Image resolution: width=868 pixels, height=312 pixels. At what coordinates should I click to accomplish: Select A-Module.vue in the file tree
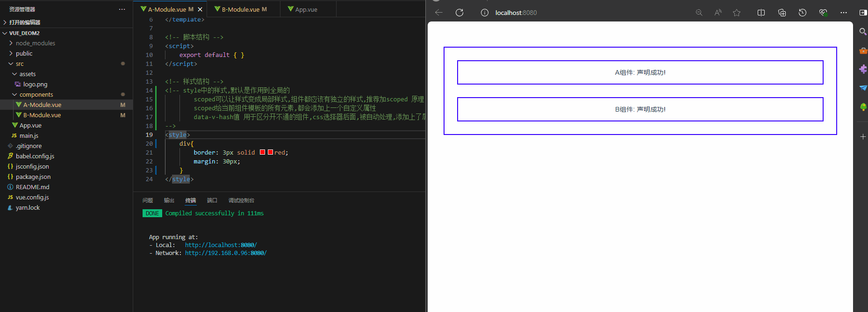coord(66,105)
